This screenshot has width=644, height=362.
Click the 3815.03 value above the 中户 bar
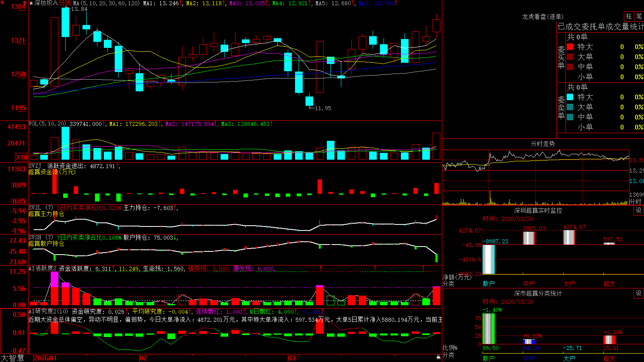pos(534,228)
